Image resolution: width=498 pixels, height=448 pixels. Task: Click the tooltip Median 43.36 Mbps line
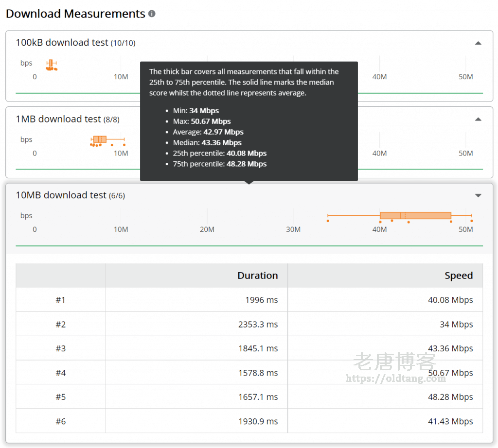207,142
